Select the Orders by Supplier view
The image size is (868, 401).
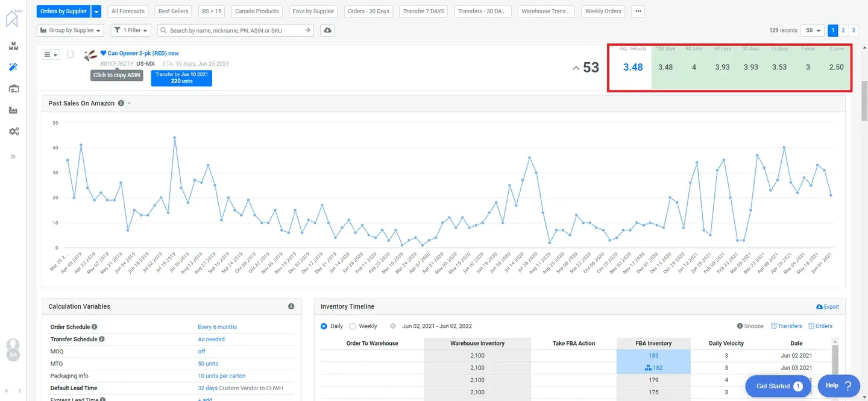[x=63, y=11]
